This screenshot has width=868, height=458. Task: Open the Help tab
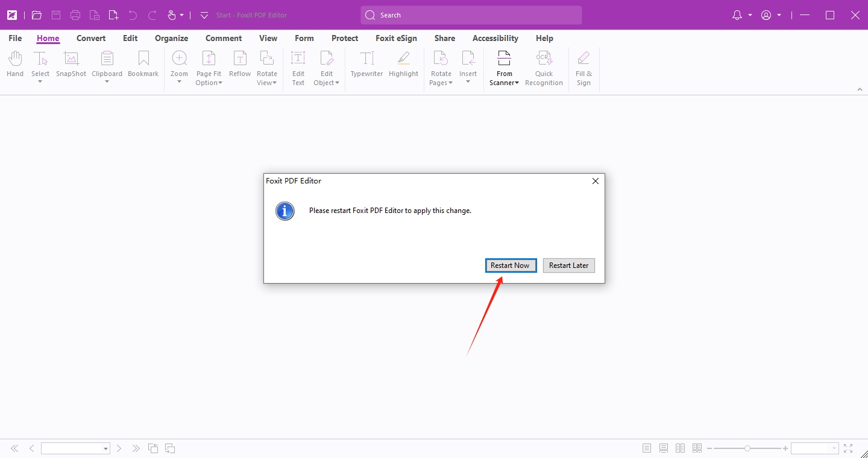[x=544, y=38]
